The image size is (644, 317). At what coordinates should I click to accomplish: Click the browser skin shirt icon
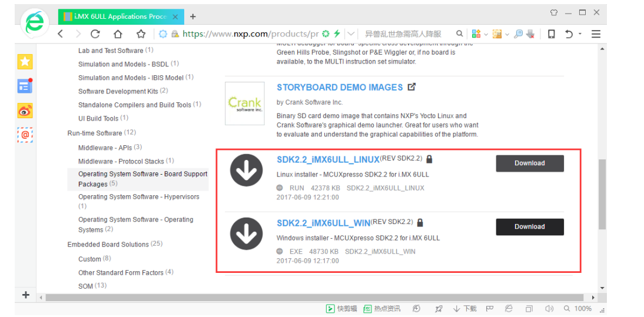coord(554,12)
